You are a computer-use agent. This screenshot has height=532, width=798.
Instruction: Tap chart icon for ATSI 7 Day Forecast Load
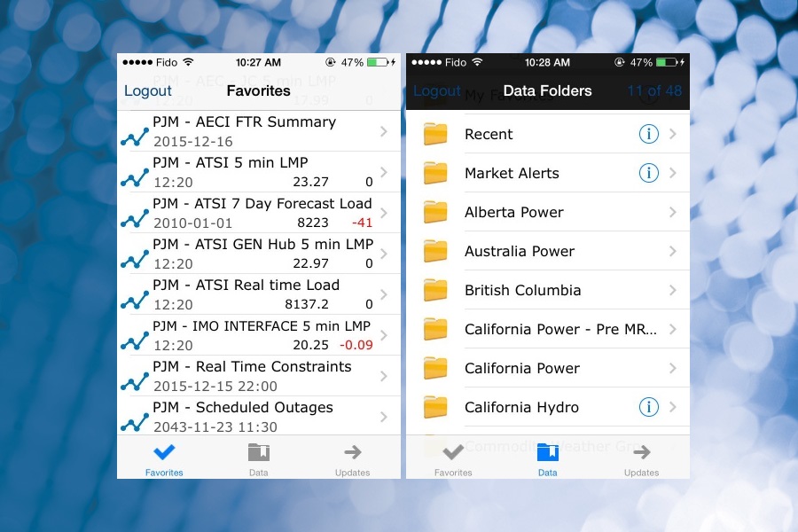pos(135,218)
